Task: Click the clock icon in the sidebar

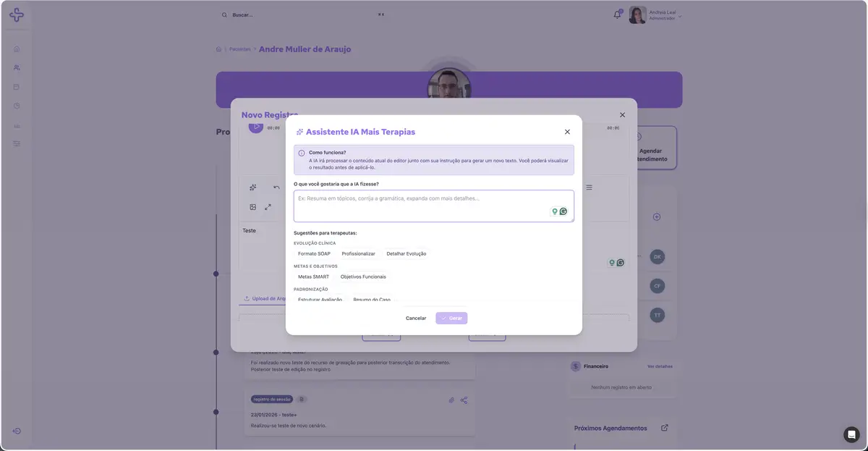Action: (x=17, y=106)
